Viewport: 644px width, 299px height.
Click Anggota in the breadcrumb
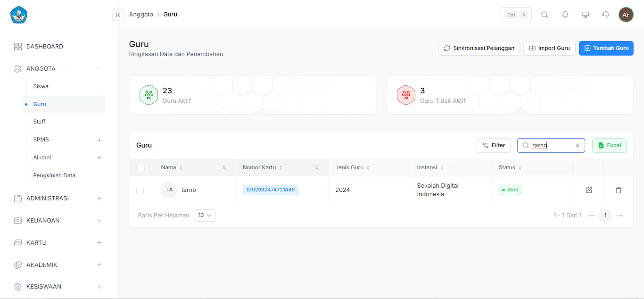tap(141, 14)
